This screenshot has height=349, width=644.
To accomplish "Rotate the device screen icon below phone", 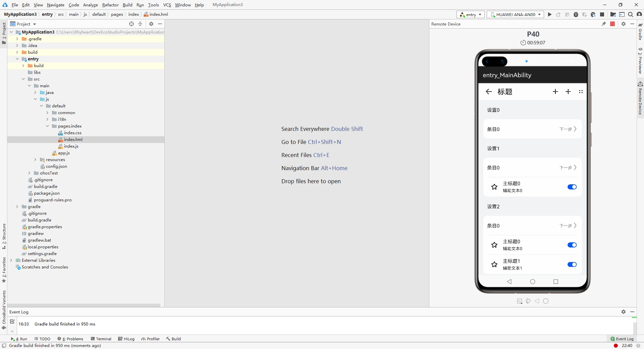I will click(x=528, y=301).
